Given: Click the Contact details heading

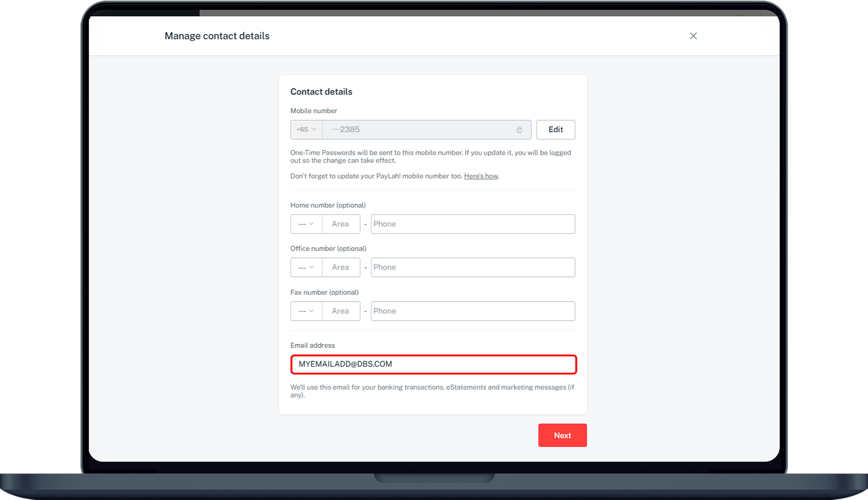Looking at the screenshot, I should click(x=321, y=92).
